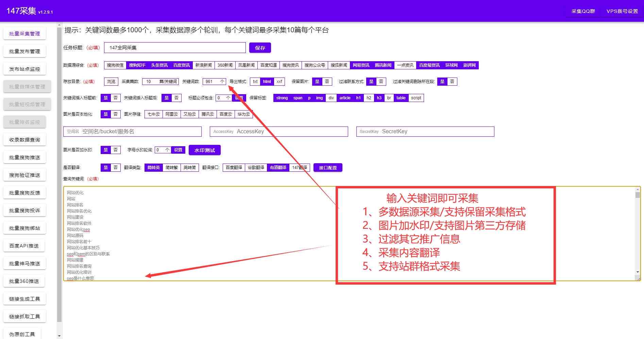This screenshot has width=644, height=339.
Task: Click the 保存 button next to task title
Action: [260, 48]
